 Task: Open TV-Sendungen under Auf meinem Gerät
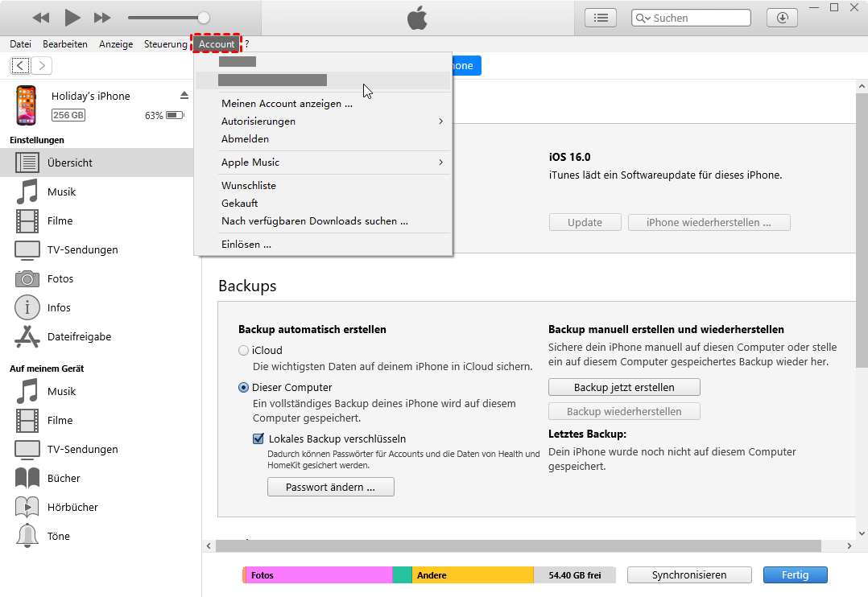click(x=82, y=449)
